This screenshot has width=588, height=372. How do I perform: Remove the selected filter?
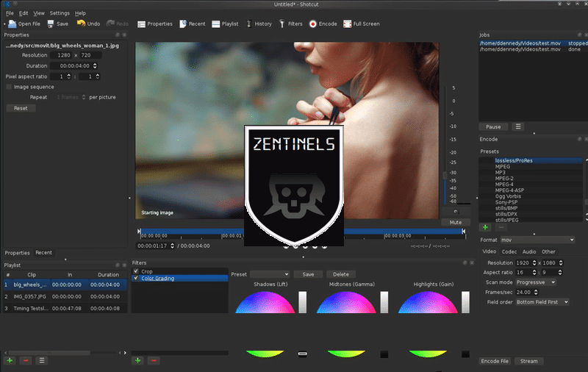click(x=154, y=360)
